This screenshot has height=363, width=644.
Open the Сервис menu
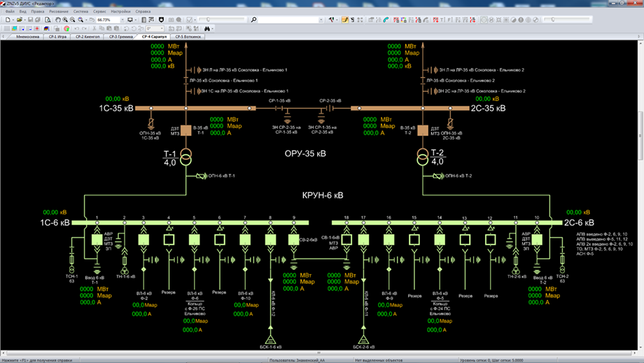tap(99, 12)
